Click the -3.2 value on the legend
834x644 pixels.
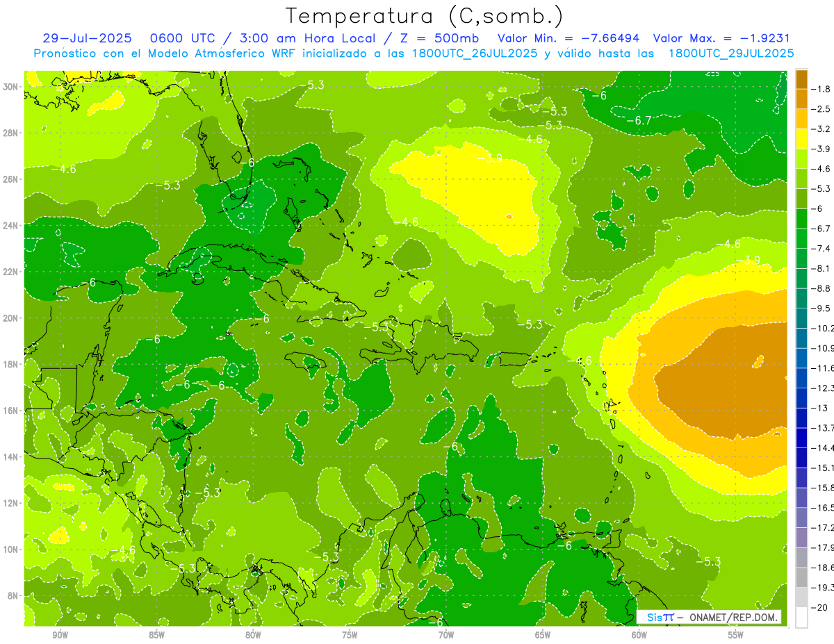coord(821,129)
